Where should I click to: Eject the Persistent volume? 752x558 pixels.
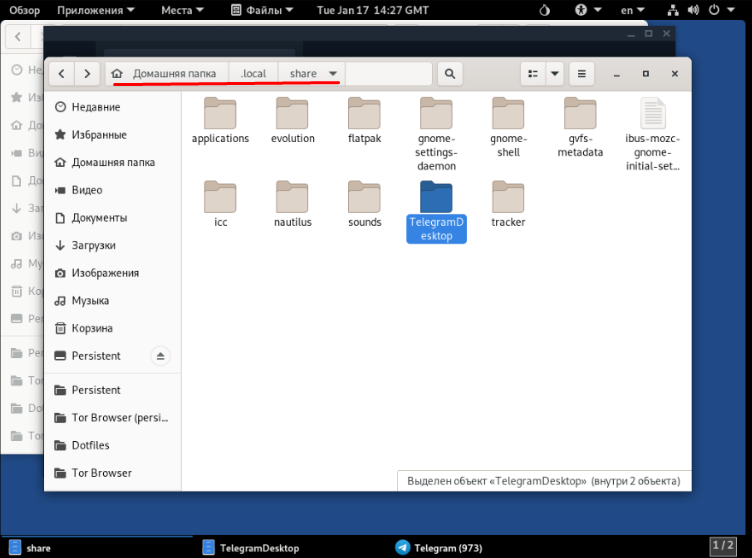[x=160, y=356]
